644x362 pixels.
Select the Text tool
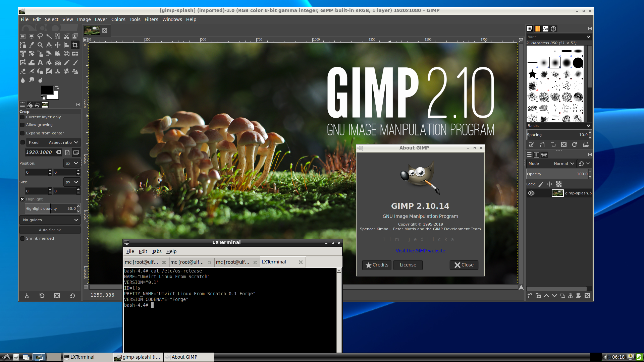point(40,62)
